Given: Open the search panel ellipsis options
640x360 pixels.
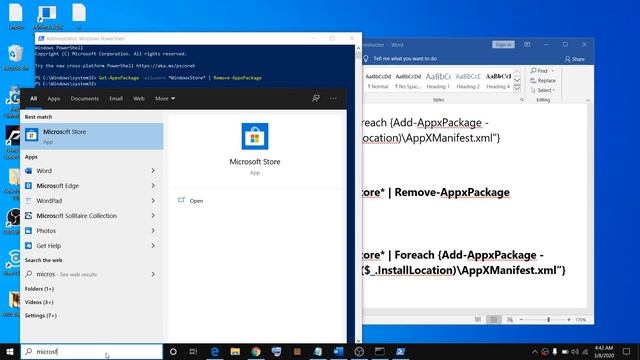Looking at the screenshot, I should click(x=333, y=98).
